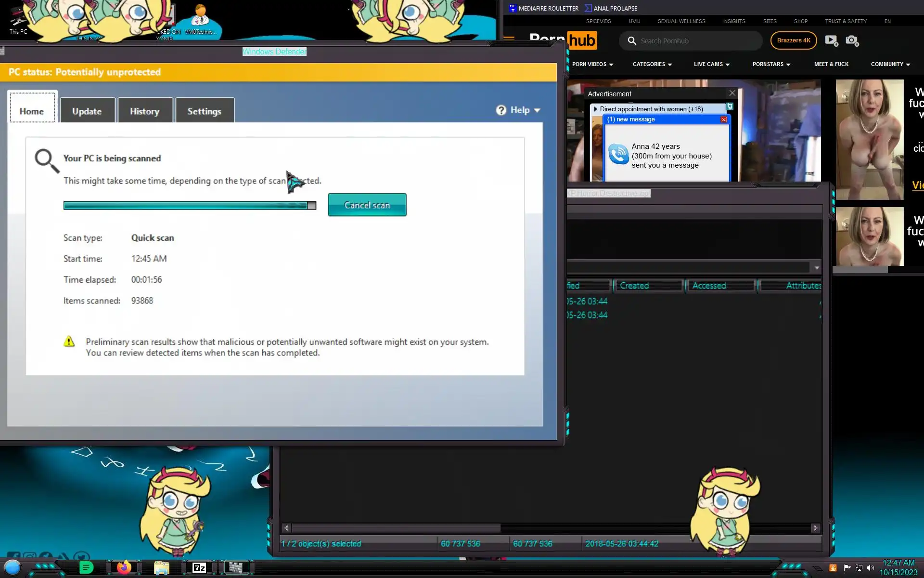
Task: Switch to 7-Zip in the taskbar
Action: [199, 568]
